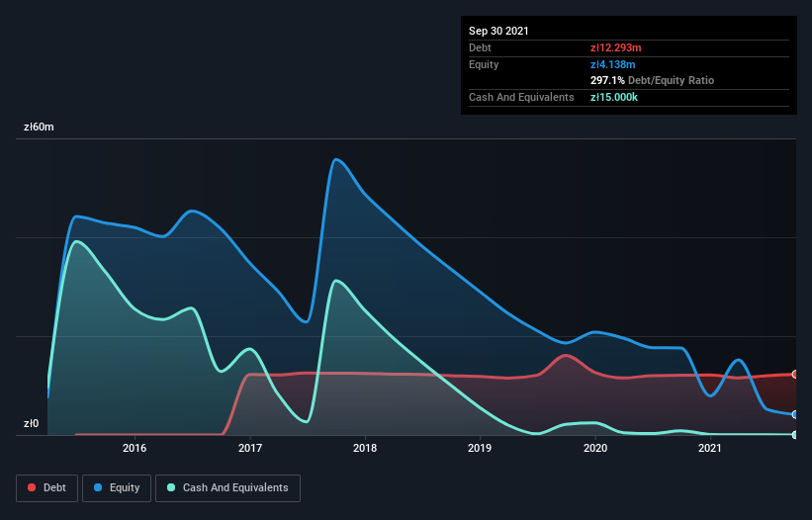Click the zł60m y-axis label
This screenshot has width=812, height=520.
[39, 127]
